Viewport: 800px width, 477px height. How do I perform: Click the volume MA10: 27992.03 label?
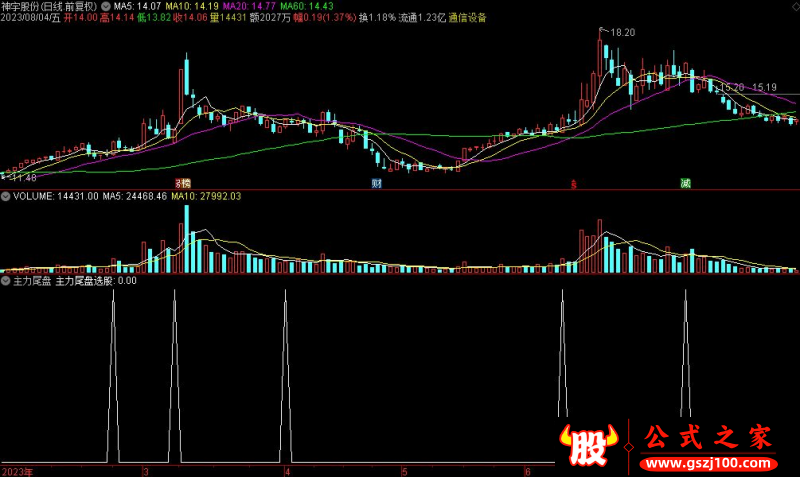tap(206, 196)
